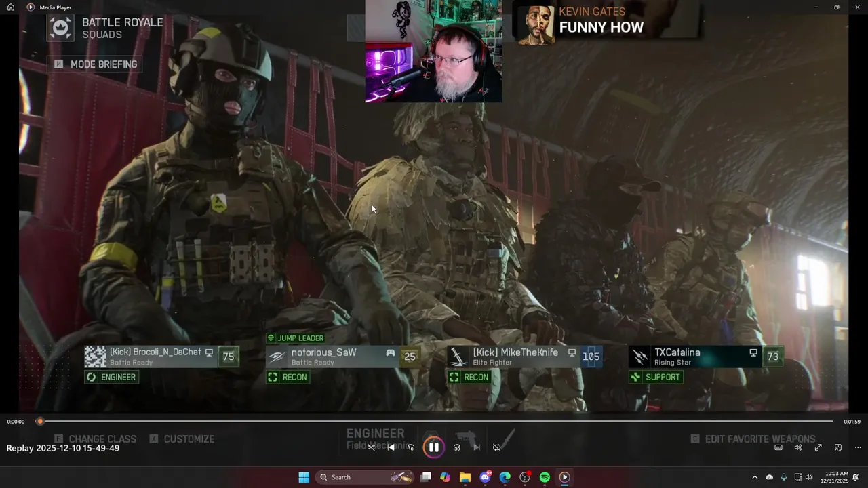Click level 25 badge on notorious_SaW card

pos(410,357)
